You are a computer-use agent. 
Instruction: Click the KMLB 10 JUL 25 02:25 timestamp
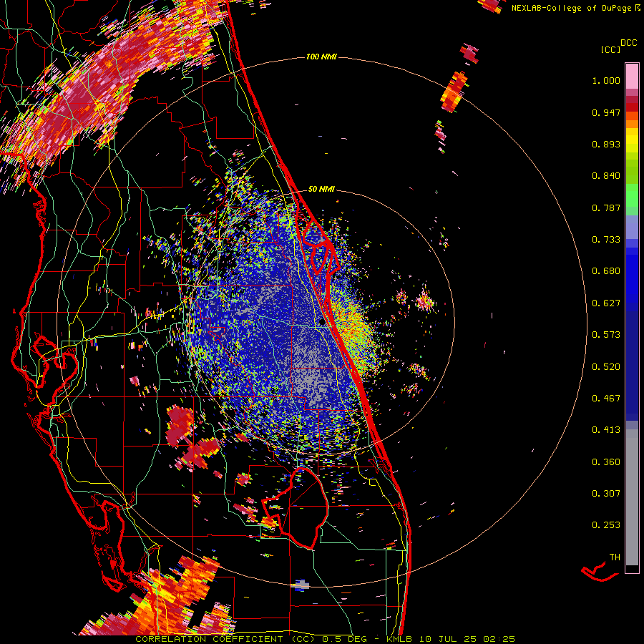pos(451,639)
